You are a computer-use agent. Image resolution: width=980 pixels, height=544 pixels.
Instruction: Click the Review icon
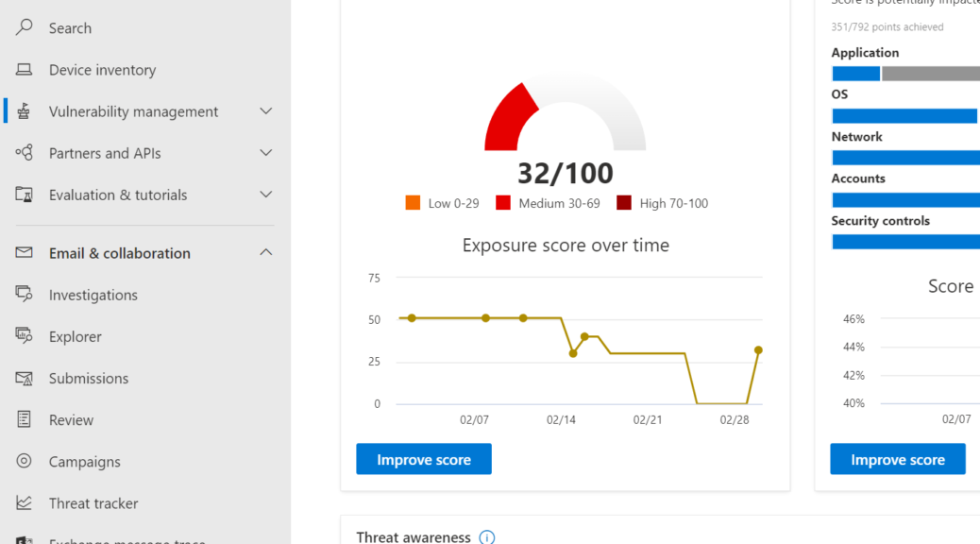pos(24,419)
